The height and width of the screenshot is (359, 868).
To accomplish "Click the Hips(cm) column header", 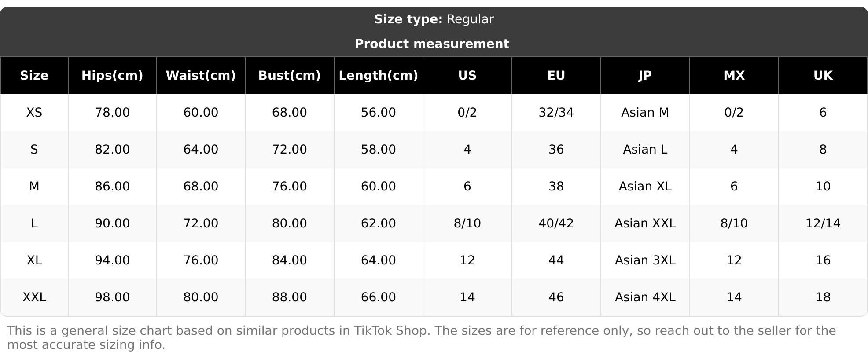I will pos(112,76).
